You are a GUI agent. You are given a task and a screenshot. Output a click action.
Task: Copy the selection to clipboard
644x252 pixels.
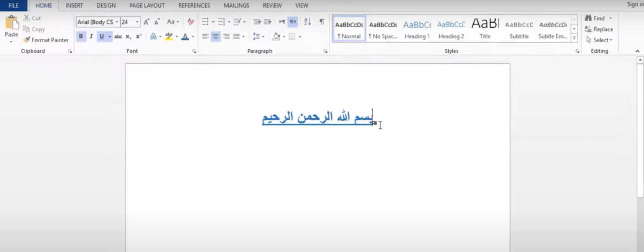click(x=34, y=29)
